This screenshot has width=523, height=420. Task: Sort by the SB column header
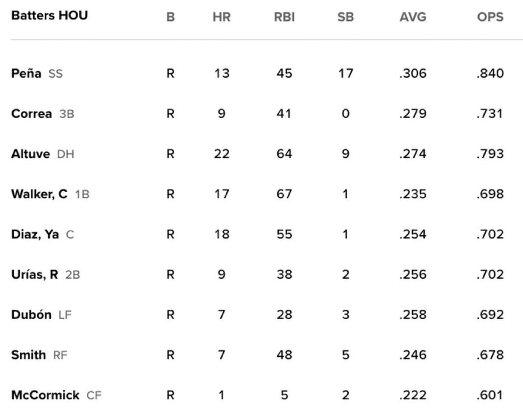click(345, 17)
